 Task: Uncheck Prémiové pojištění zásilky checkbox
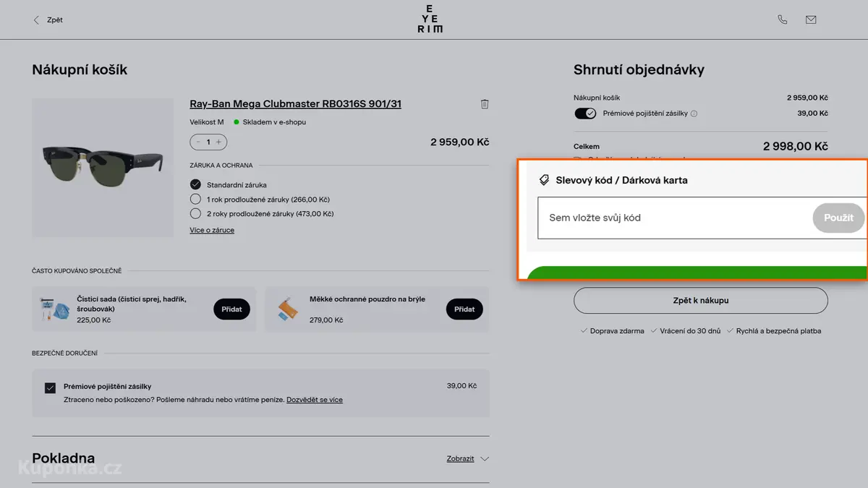pyautogui.click(x=50, y=388)
